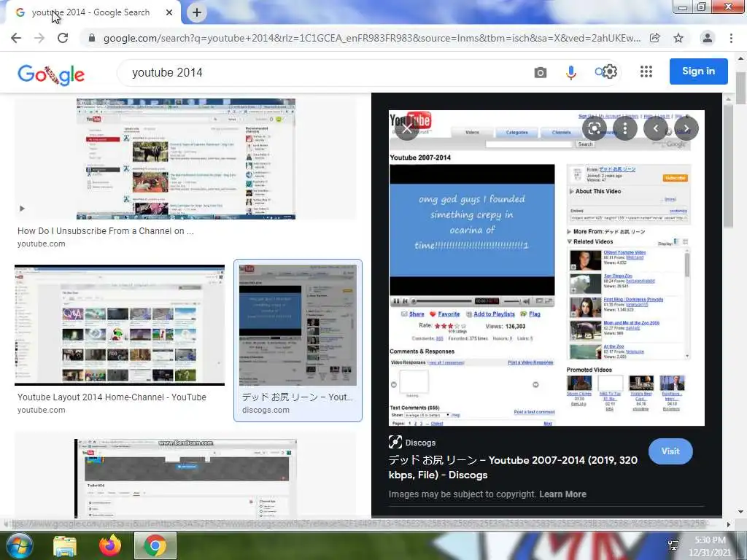Open the Windows Start menu
747x560 pixels.
[x=20, y=545]
